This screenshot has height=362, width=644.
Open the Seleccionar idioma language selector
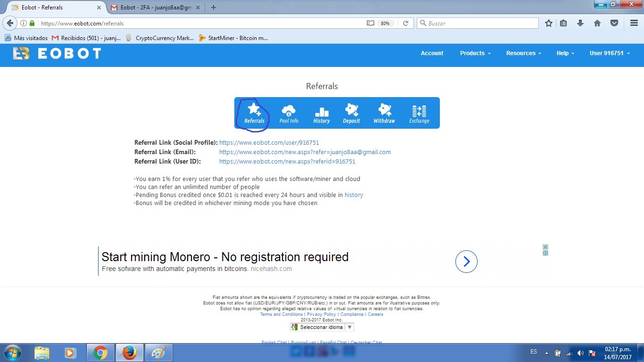tap(322, 327)
